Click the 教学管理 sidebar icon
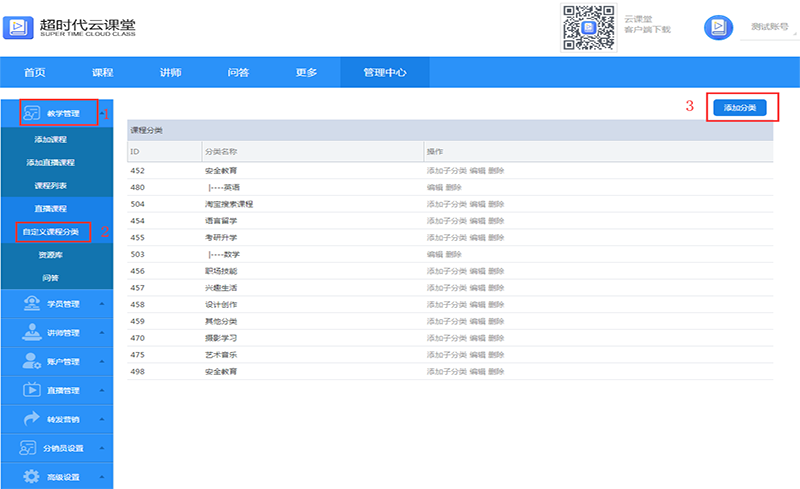This screenshot has width=800, height=489. point(32,113)
